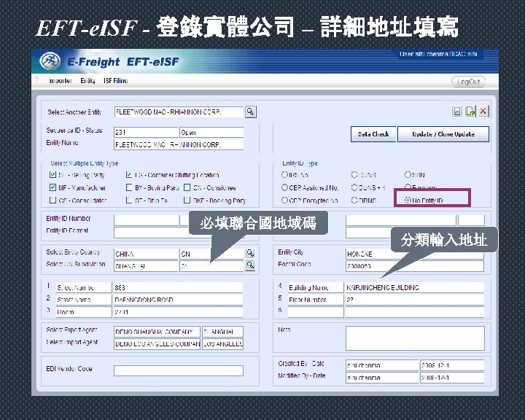
Task: Open the Importer menu
Action: pyautogui.click(x=61, y=81)
